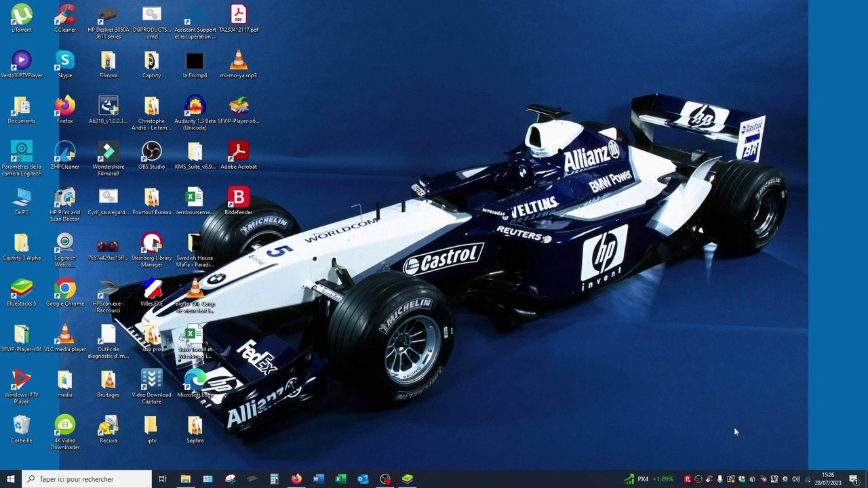The image size is (868, 488).
Task: Select the iptv folder on desktop
Action: (x=152, y=429)
